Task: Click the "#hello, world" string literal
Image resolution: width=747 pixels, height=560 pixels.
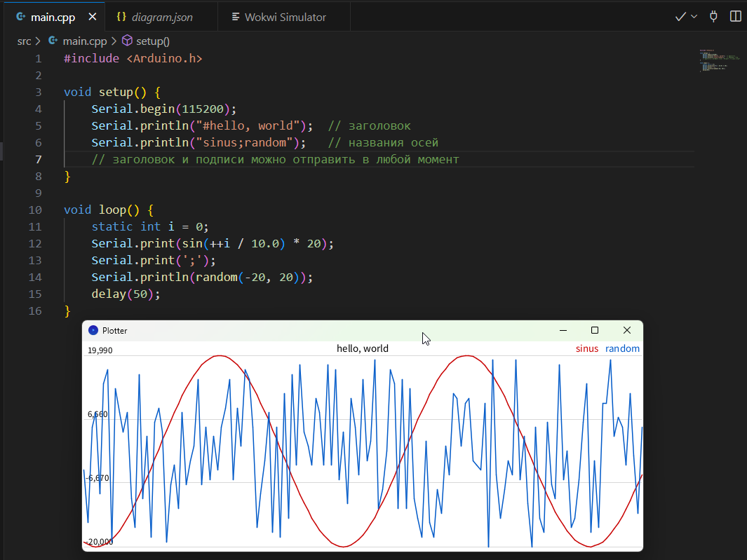Action: coord(248,125)
